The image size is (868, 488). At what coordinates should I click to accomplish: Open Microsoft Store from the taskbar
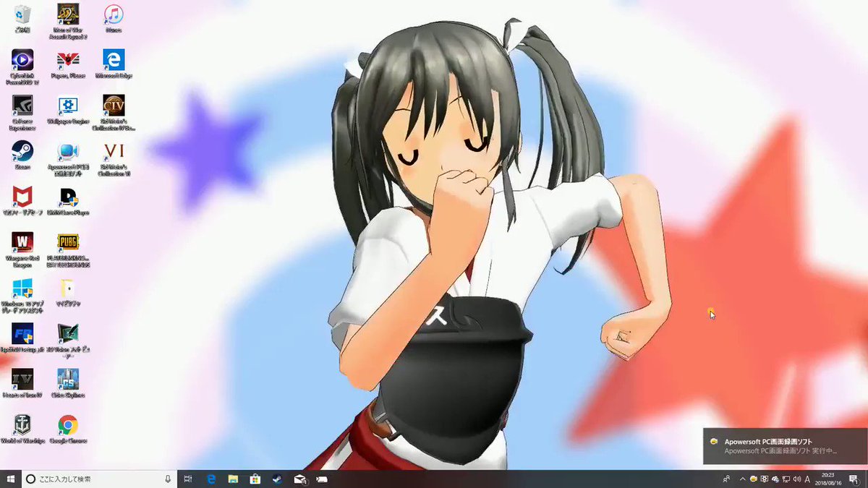(x=255, y=479)
